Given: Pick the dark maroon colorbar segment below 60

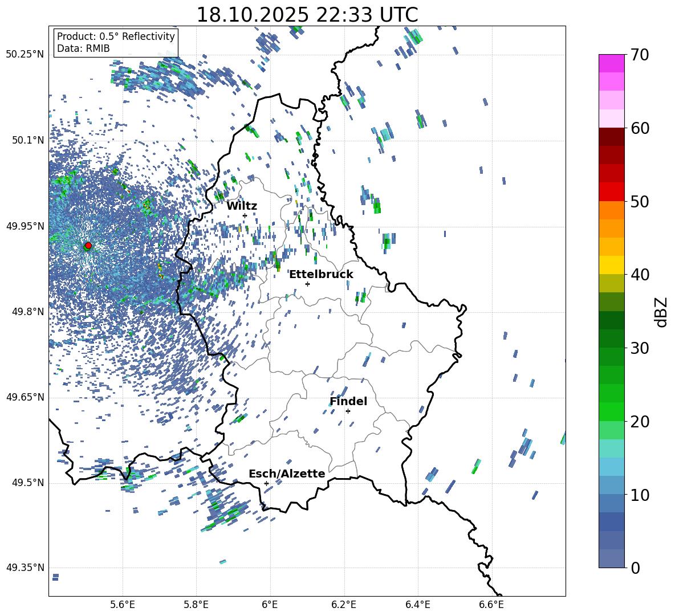Looking at the screenshot, I should tap(612, 137).
